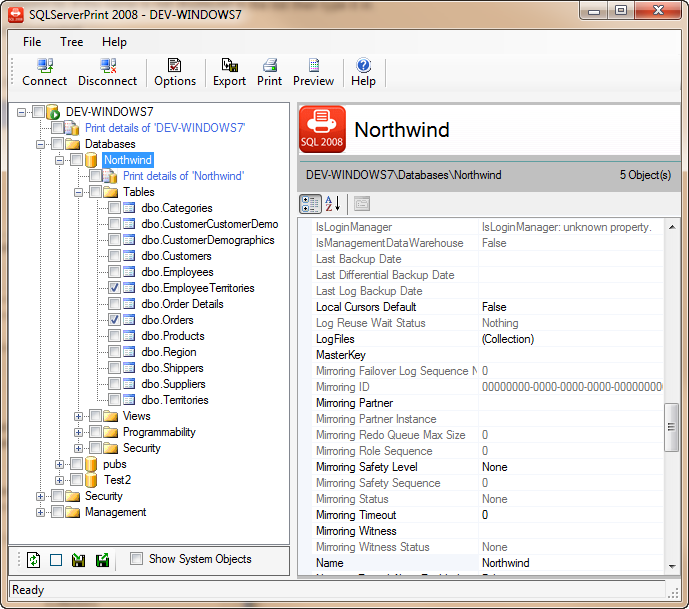The image size is (689, 609).
Task: Click the Name property value Northwind
Action: tap(505, 563)
